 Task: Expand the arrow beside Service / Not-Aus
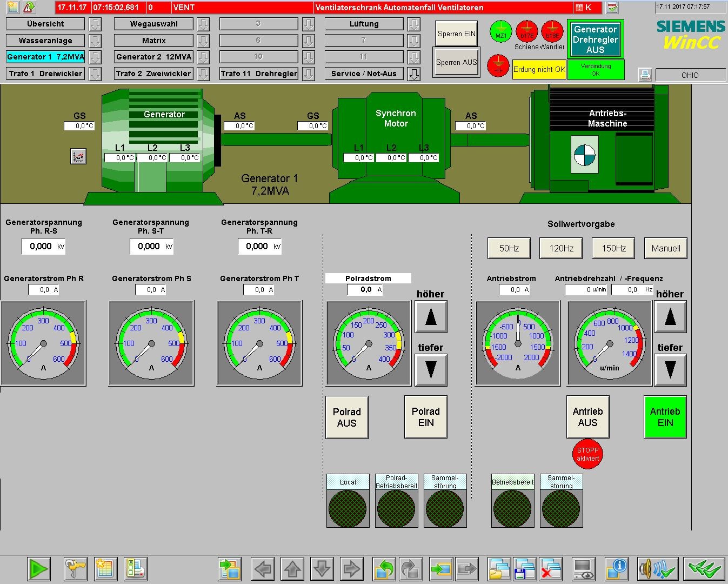pos(414,74)
